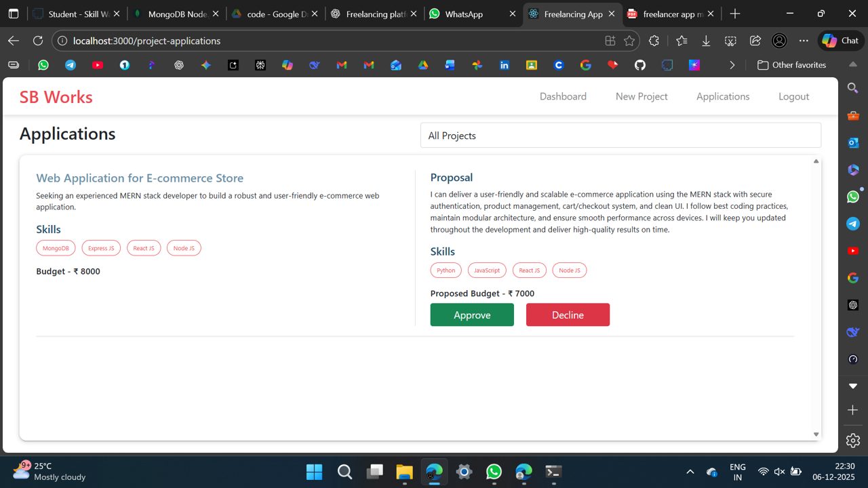Go back to the previous page
The height and width of the screenshot is (488, 868).
coord(14,41)
